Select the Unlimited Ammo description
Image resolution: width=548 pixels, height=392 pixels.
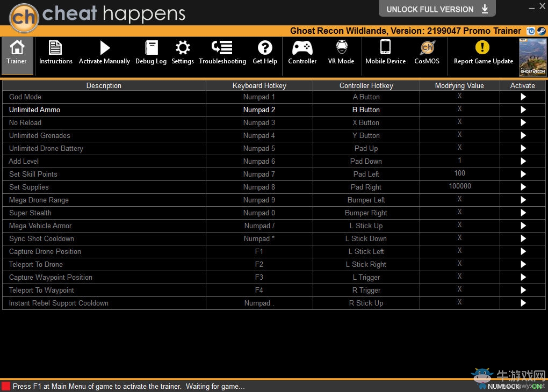104,110
